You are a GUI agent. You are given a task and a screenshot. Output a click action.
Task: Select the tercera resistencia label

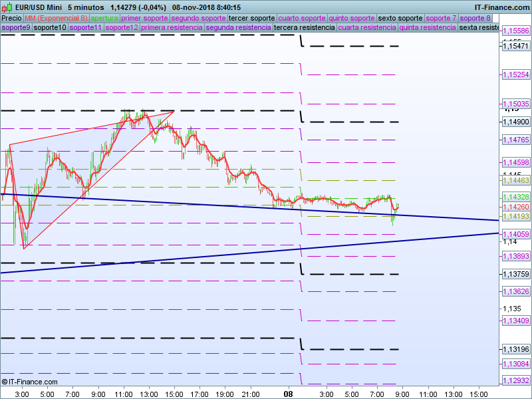coord(304,28)
